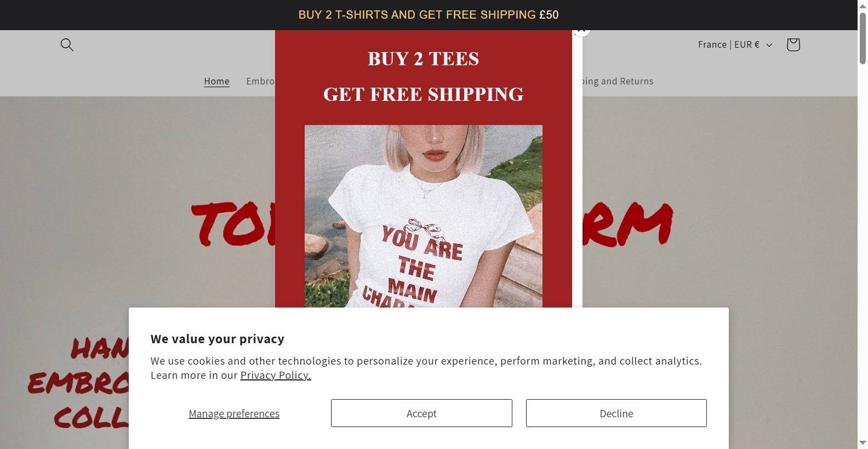Close the free shipping popup
Image resolution: width=868 pixels, height=449 pixels.
tap(581, 31)
